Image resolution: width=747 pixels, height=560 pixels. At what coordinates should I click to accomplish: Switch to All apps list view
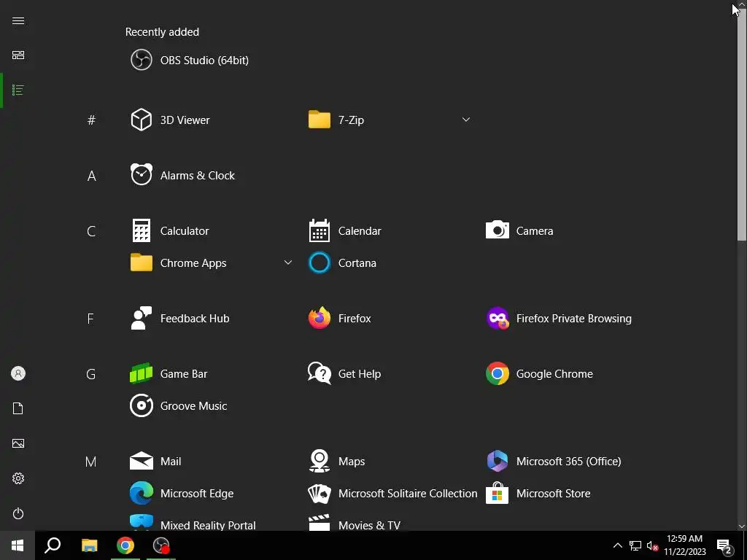tap(18, 90)
